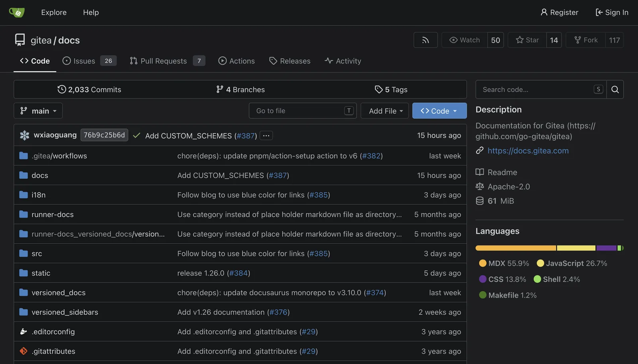This screenshot has height=364, width=638.
Task: View the 2,033 Commits history
Action: (89, 89)
